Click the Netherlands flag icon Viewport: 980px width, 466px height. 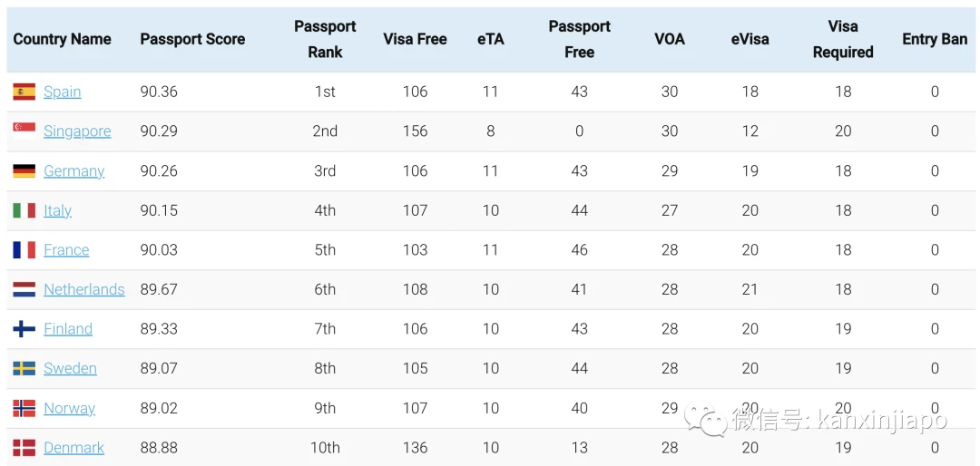click(24, 289)
